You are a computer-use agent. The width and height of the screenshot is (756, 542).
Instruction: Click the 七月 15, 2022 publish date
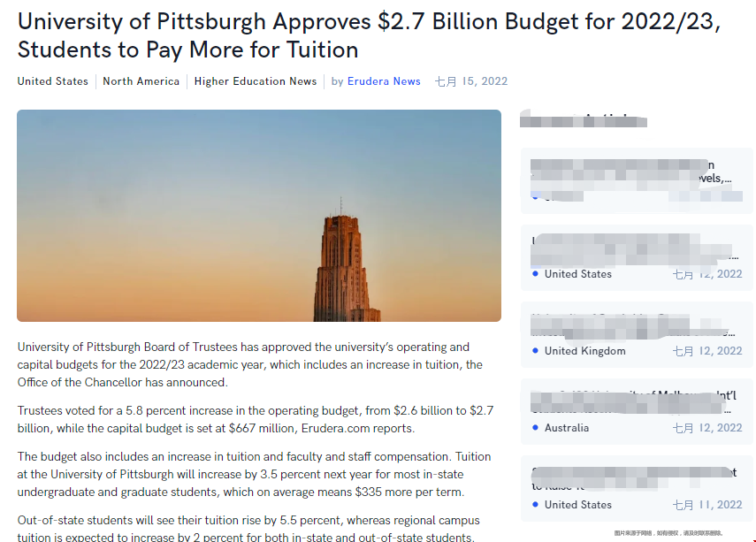pos(471,81)
